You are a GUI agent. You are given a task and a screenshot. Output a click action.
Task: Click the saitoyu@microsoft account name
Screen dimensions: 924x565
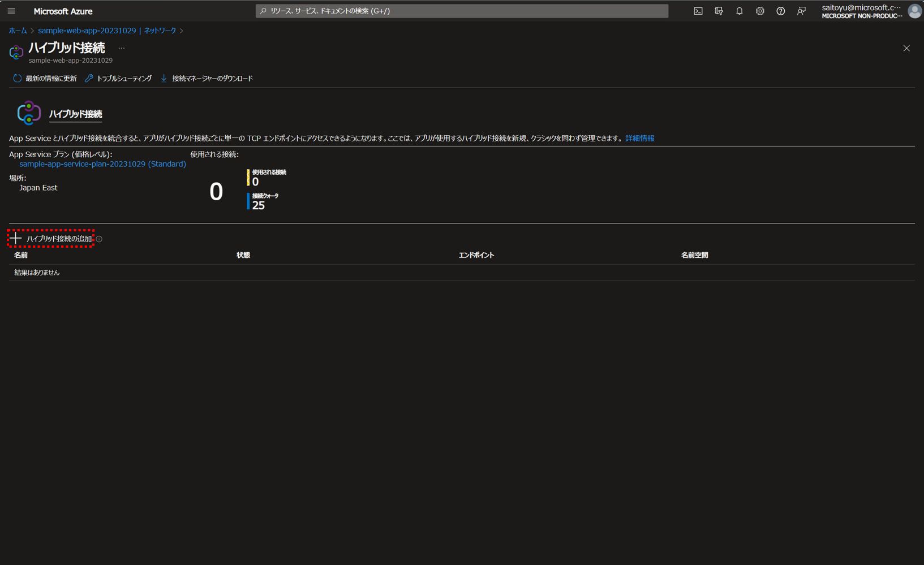pyautogui.click(x=861, y=7)
